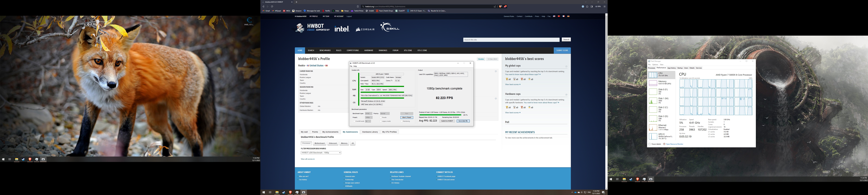The height and width of the screenshot is (195, 868).
Task: Click ENG language indicator in system tray
Action: [589, 192]
